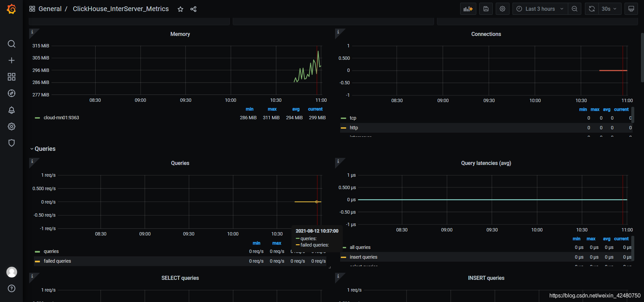
Task: Open the Help question mark icon
Action: 11,289
